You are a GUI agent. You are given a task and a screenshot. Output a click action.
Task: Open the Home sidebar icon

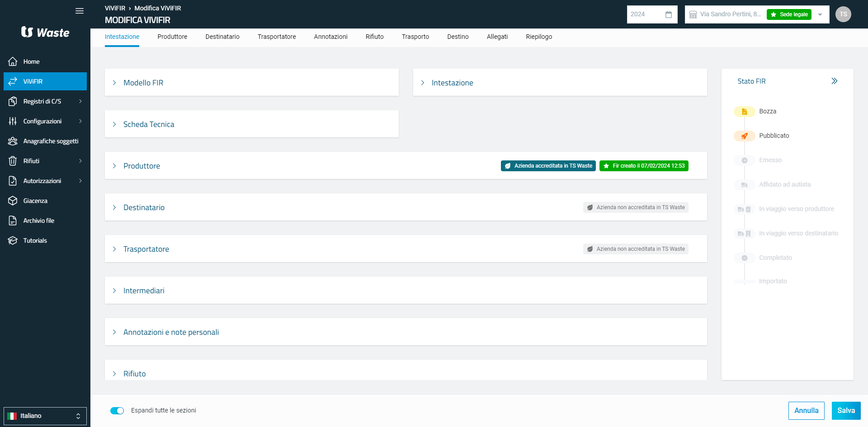[13, 61]
